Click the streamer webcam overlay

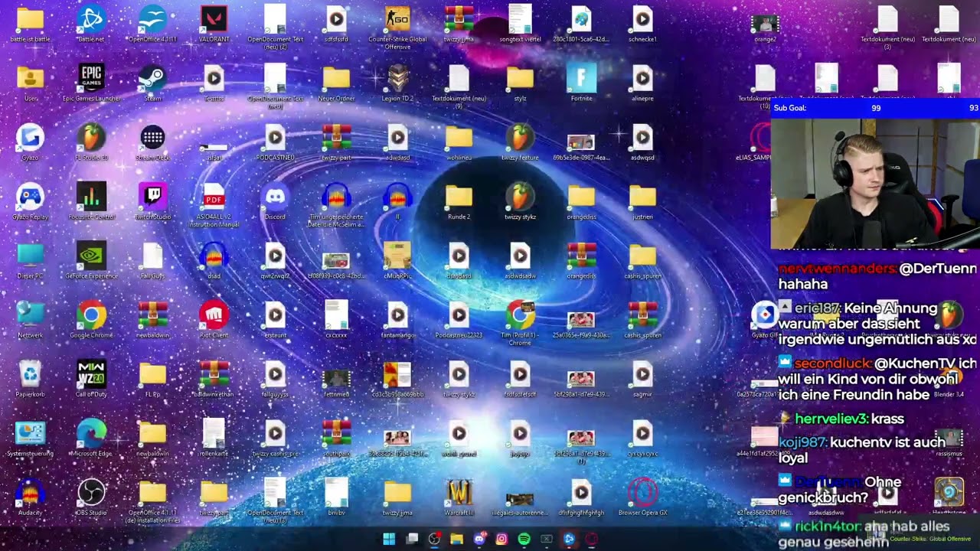tap(875, 182)
